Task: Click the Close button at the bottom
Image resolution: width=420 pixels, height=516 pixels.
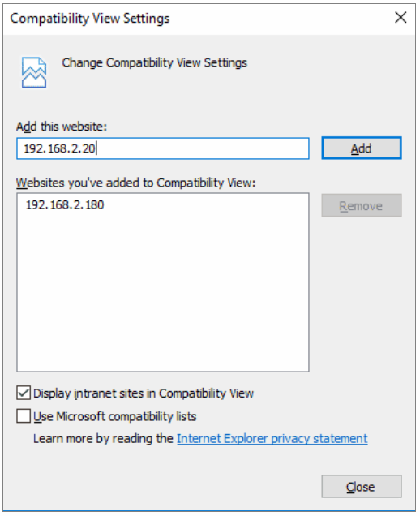Action: tap(362, 486)
